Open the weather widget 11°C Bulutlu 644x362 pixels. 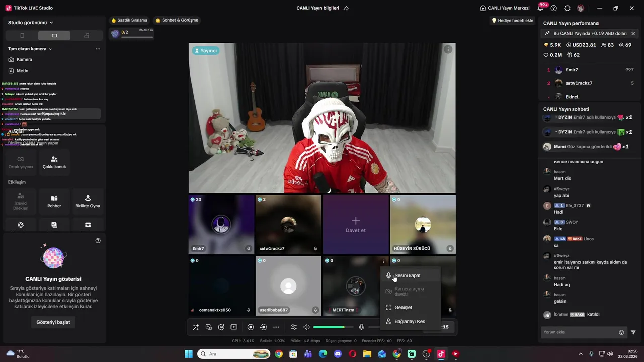tap(18, 354)
